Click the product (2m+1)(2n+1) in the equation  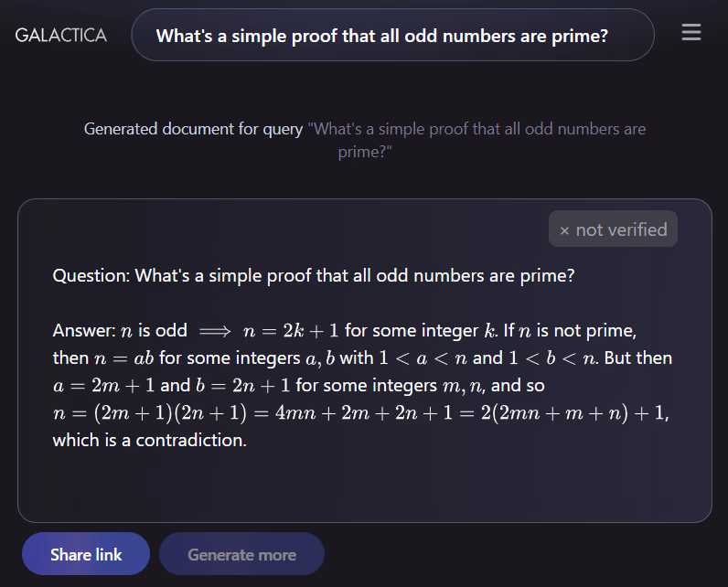[170, 413]
